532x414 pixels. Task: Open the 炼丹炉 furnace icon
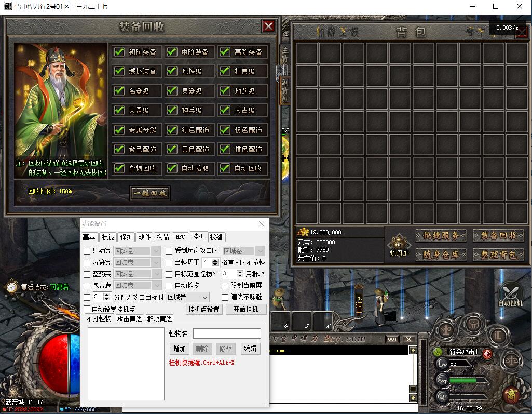click(x=399, y=244)
